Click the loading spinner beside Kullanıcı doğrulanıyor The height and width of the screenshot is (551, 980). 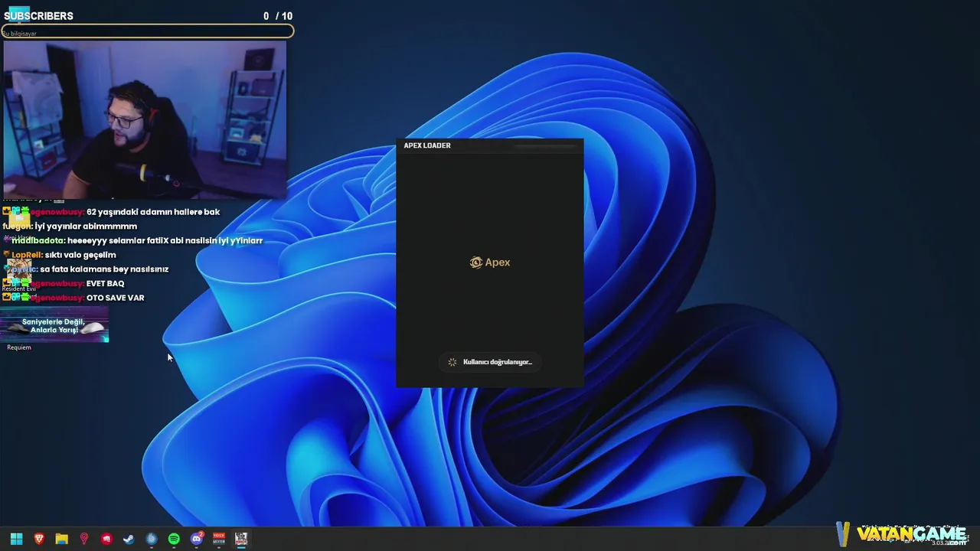click(452, 362)
